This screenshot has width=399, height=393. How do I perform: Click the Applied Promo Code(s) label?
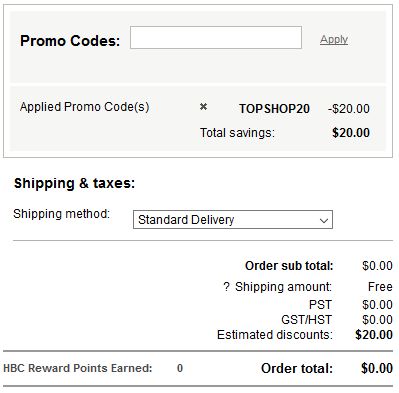point(84,107)
